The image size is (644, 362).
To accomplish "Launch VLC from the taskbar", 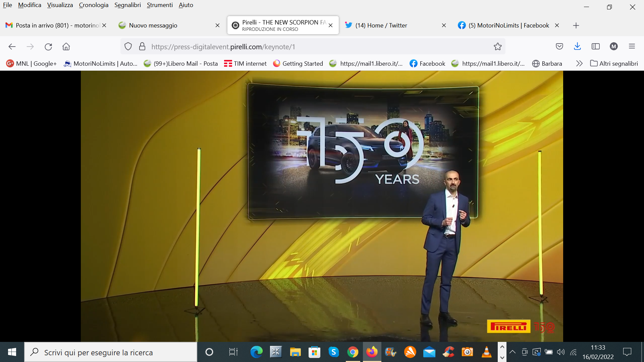I will (x=486, y=352).
